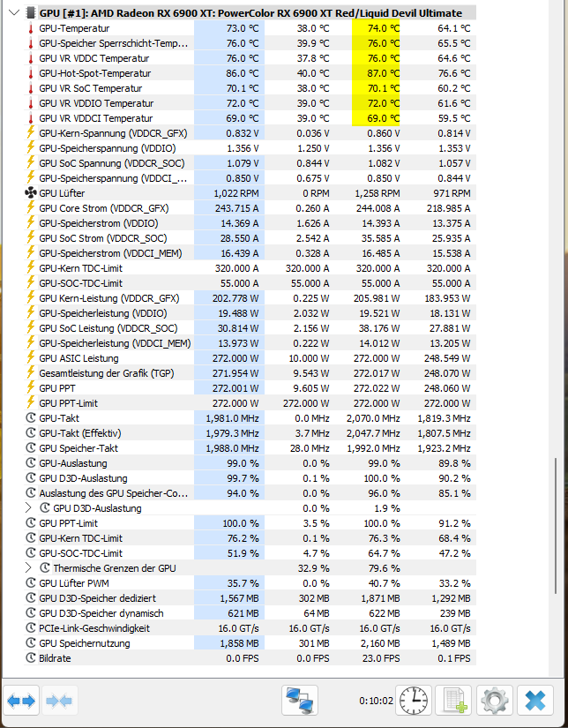The image size is (568, 728).
Task: Click clock icon beside GPU Speichernutzung
Action: click(31, 643)
